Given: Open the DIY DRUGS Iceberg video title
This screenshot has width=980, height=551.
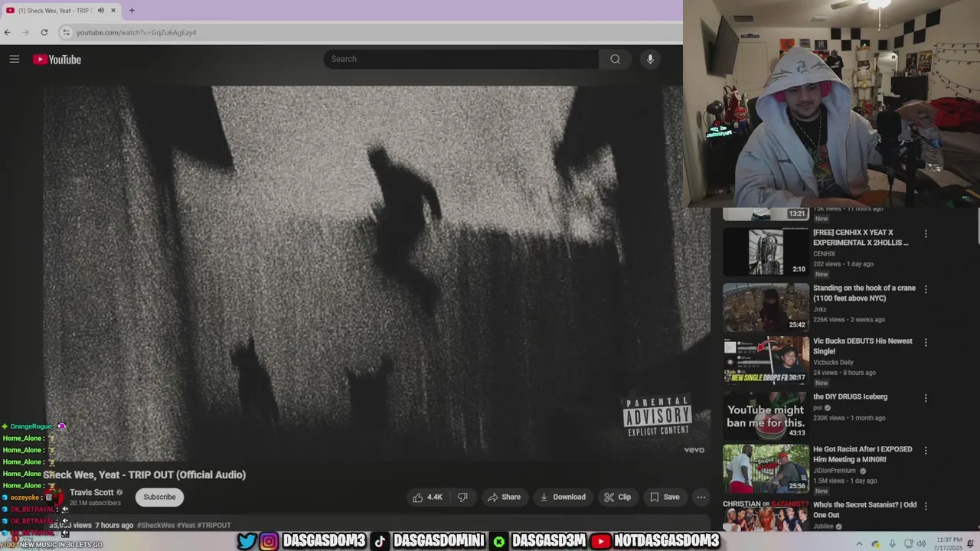Looking at the screenshot, I should (850, 396).
